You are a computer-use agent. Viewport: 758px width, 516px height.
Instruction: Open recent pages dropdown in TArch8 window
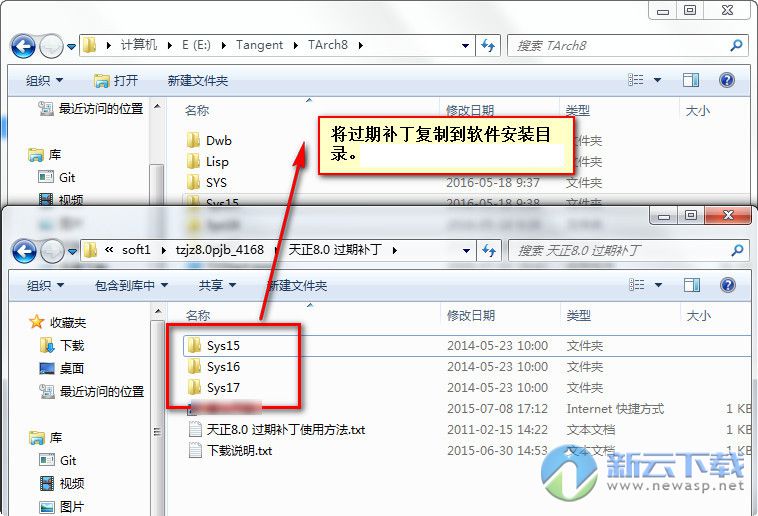click(72, 47)
